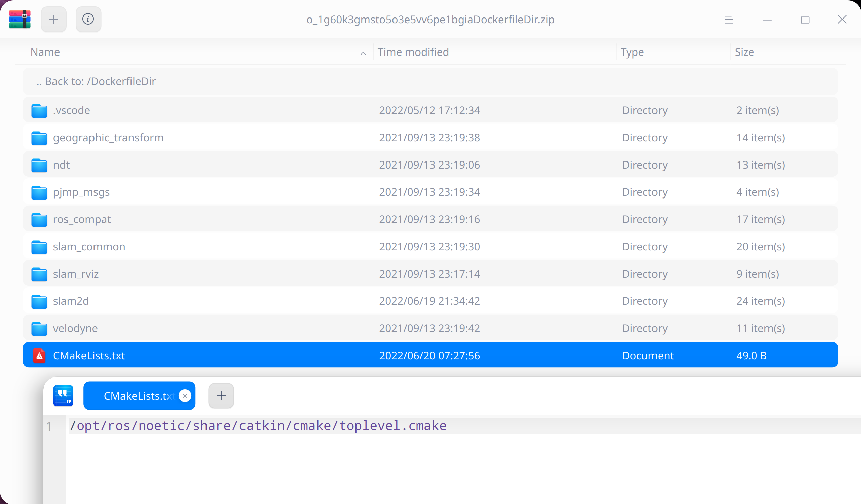The width and height of the screenshot is (861, 504).
Task: Click the text editor app icon
Action: point(63,396)
